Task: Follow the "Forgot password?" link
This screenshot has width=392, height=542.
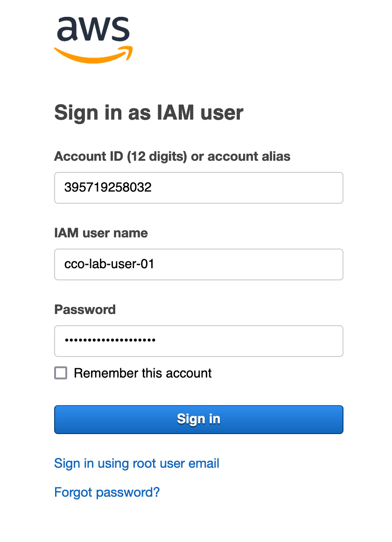Action: pos(107,492)
